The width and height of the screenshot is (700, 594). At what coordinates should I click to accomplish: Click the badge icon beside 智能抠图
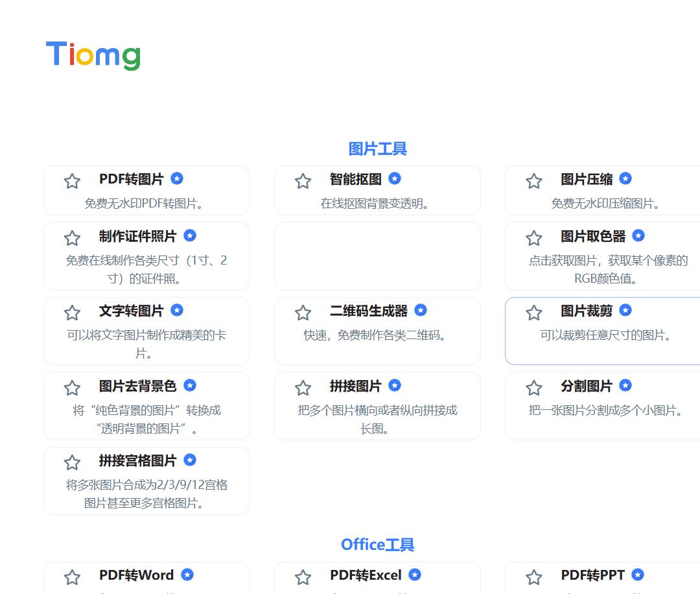[x=393, y=178]
